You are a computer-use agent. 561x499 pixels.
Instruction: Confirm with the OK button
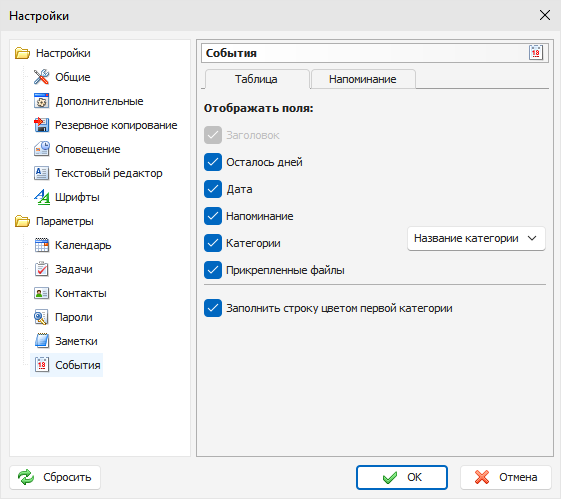pos(402,477)
